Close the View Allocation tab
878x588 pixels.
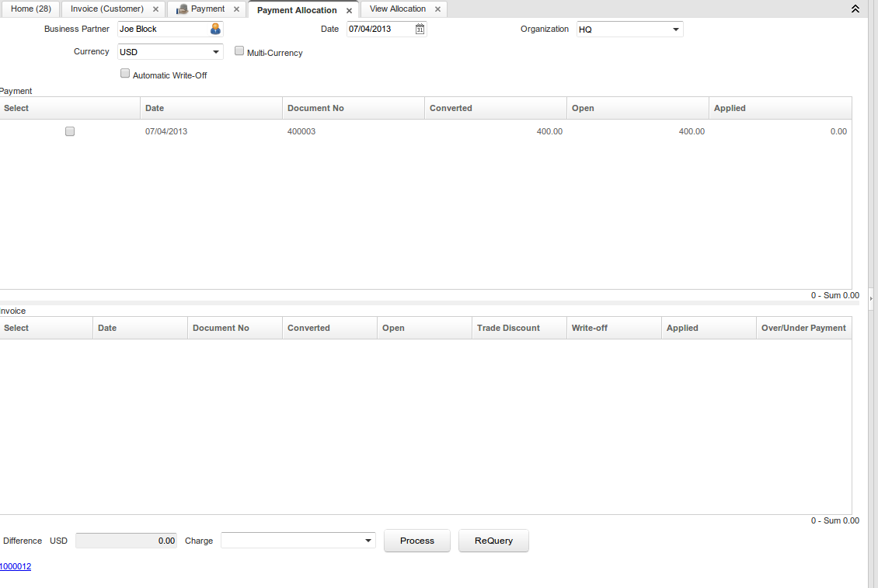click(437, 9)
